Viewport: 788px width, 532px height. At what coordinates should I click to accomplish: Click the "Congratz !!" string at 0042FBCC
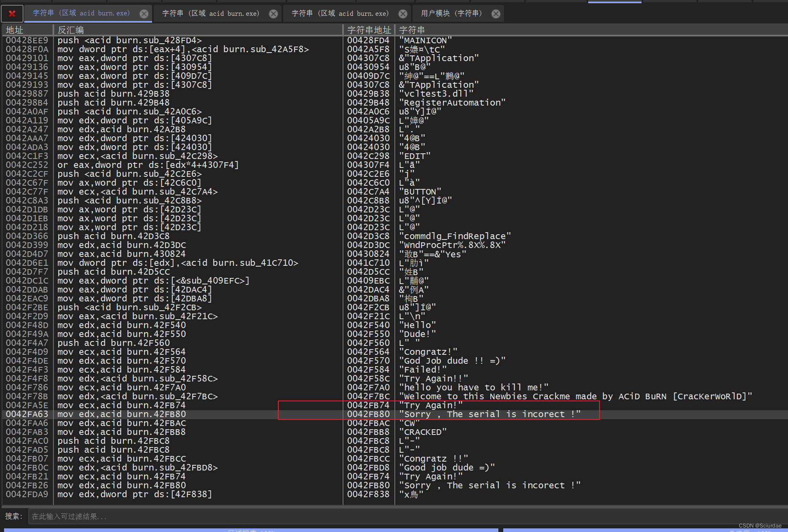click(x=434, y=459)
